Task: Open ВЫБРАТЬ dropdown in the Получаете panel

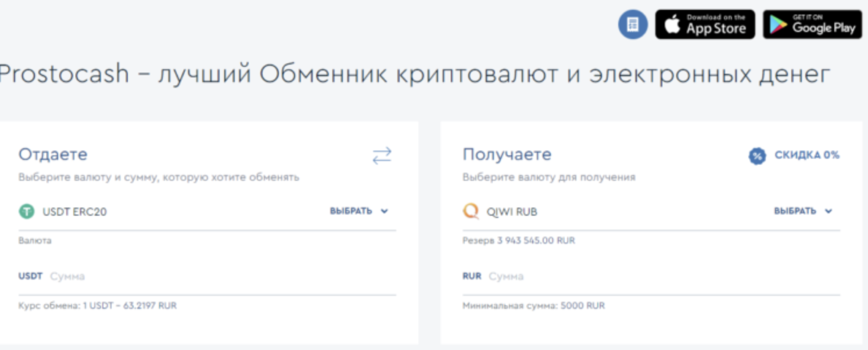Action: click(795, 211)
